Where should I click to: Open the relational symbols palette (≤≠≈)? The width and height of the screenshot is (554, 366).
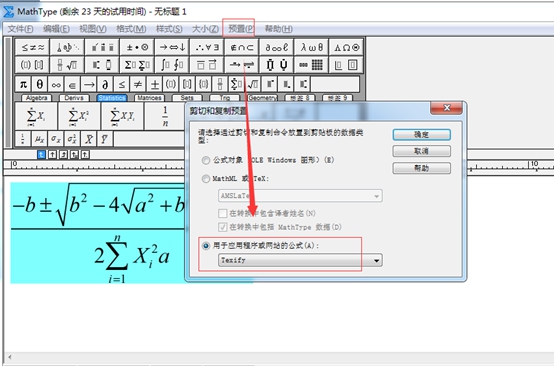point(33,47)
